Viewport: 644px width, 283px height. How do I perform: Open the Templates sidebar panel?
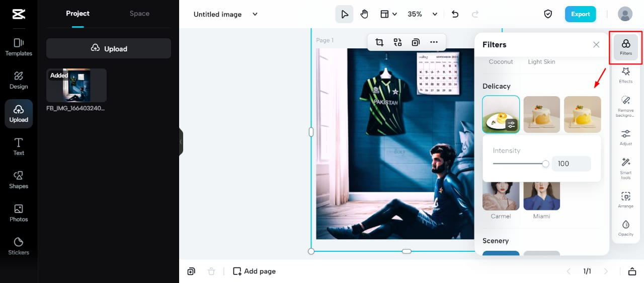(x=19, y=47)
